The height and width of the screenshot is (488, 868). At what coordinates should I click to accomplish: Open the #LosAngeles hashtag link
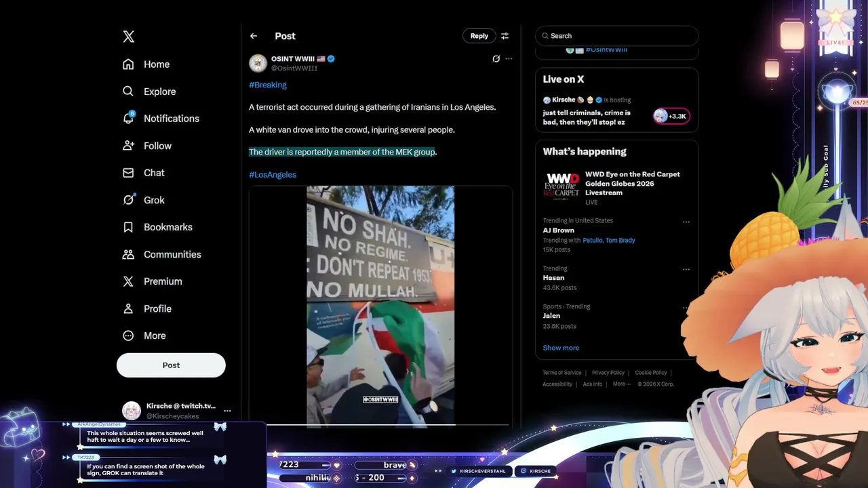click(x=273, y=175)
